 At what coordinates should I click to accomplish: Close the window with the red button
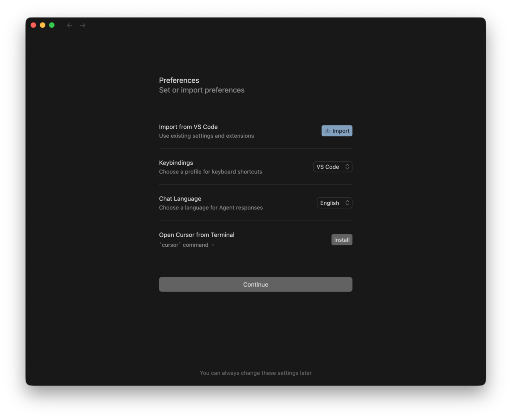coord(33,25)
